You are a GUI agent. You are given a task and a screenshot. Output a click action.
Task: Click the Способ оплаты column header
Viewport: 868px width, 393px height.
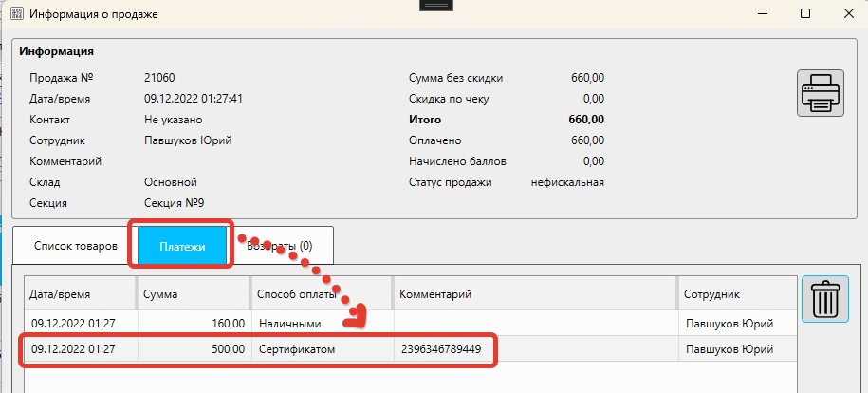(321, 294)
